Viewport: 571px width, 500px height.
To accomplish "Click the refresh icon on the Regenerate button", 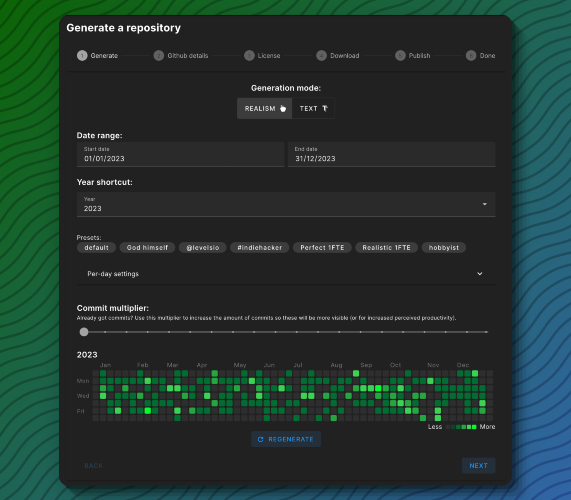I will coord(260,440).
